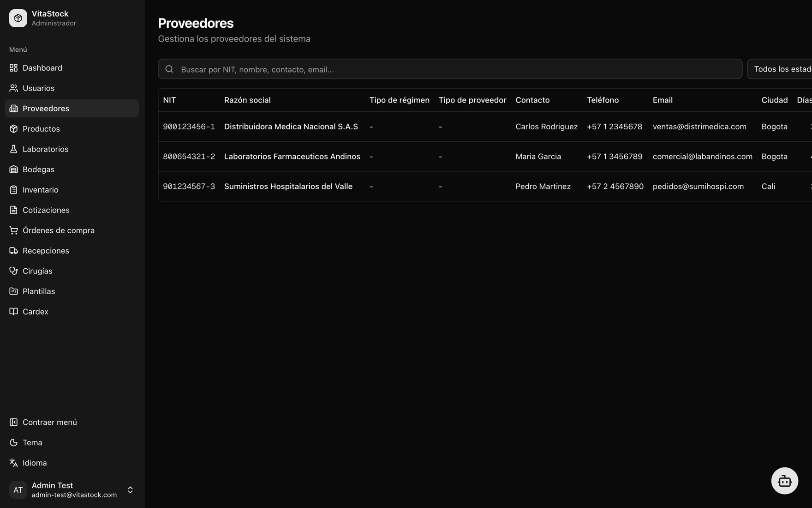Screen dimensions: 812x508
Task: Click email ventas@distrimedica.com
Action: pyautogui.click(x=699, y=127)
